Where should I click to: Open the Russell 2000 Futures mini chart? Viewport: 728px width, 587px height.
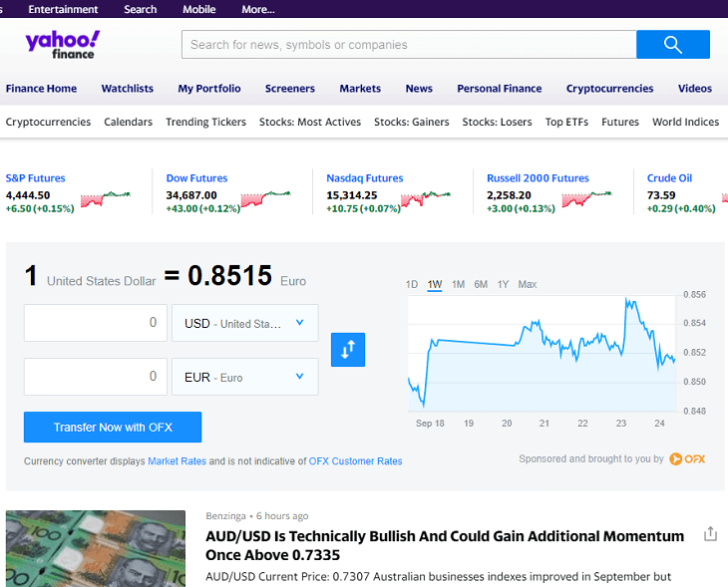pyautogui.click(x=586, y=198)
